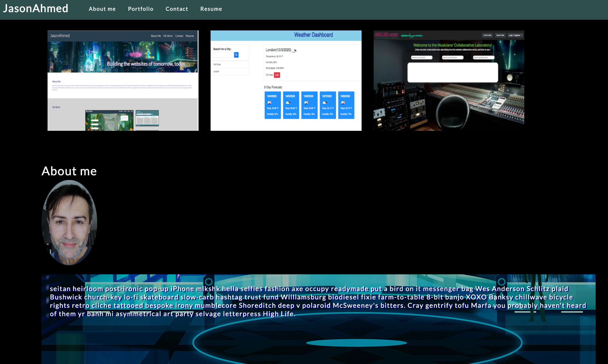608x364 pixels.
Task: Open the Search by Band Genre dropdown
Action: (484, 58)
